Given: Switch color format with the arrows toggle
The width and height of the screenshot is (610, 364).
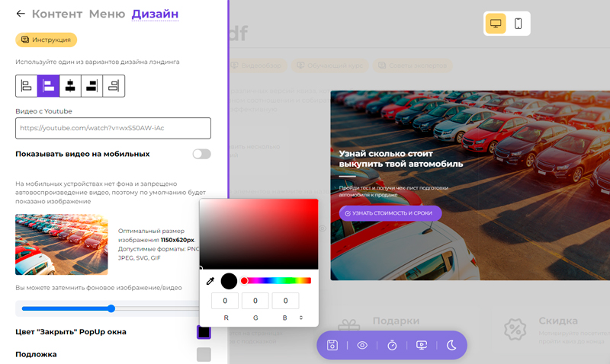Looking at the screenshot, I should coord(300,318).
